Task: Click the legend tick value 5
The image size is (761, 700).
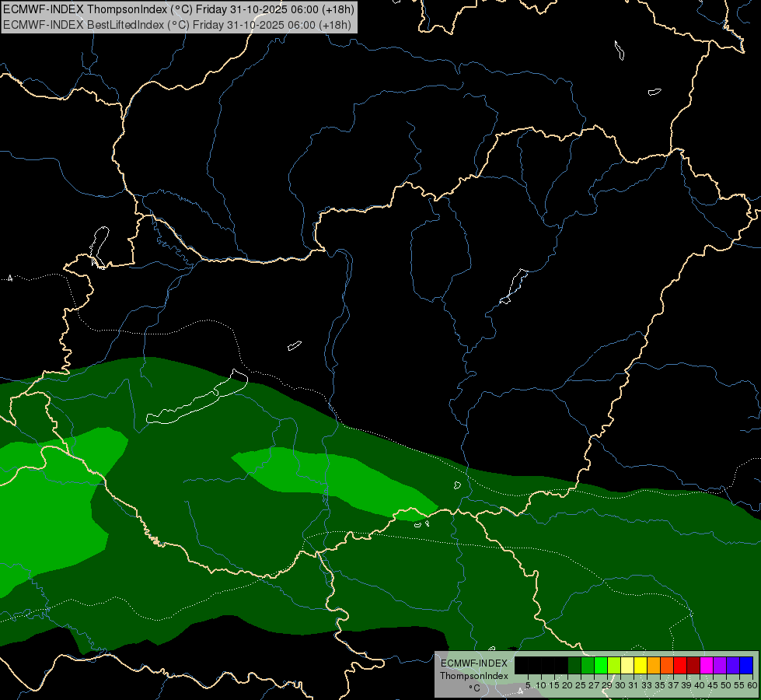Action: pyautogui.click(x=528, y=685)
